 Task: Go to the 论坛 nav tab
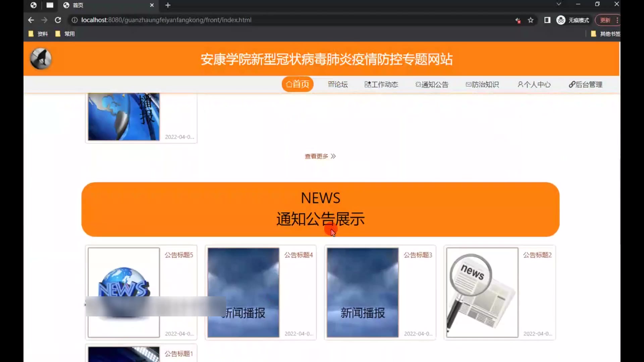tap(338, 84)
